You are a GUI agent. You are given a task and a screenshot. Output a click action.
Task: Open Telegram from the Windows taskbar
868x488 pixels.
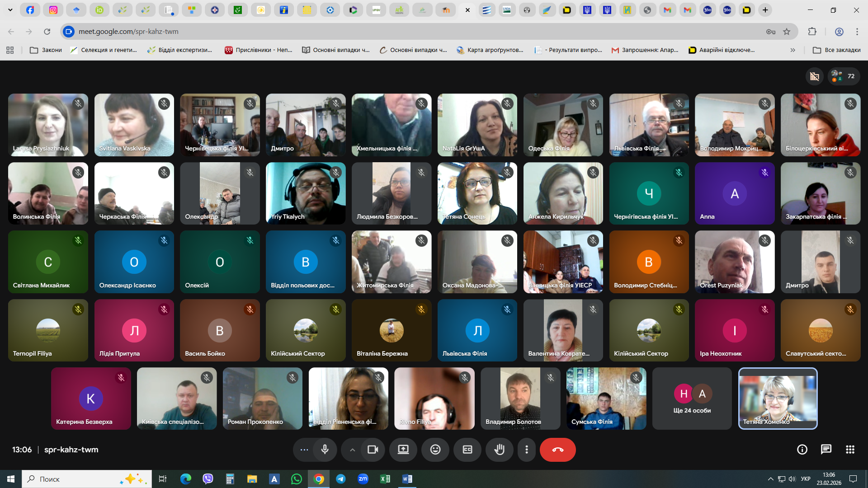(x=341, y=479)
